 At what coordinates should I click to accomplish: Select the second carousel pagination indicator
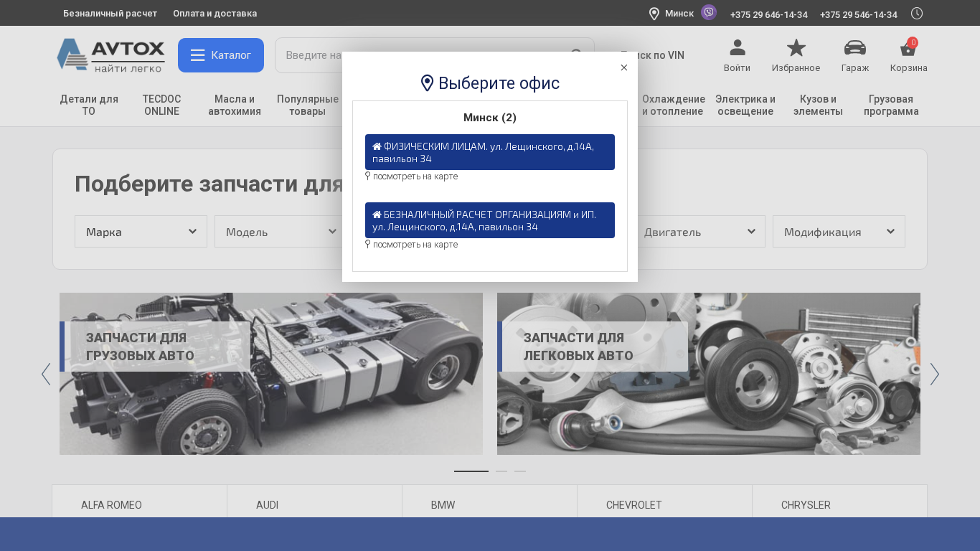coord(501,471)
